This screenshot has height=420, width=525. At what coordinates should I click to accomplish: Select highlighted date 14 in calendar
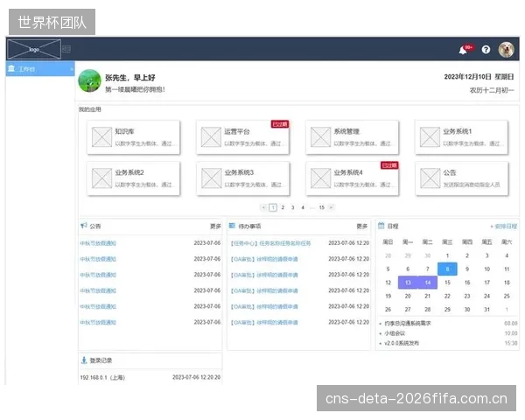point(428,283)
